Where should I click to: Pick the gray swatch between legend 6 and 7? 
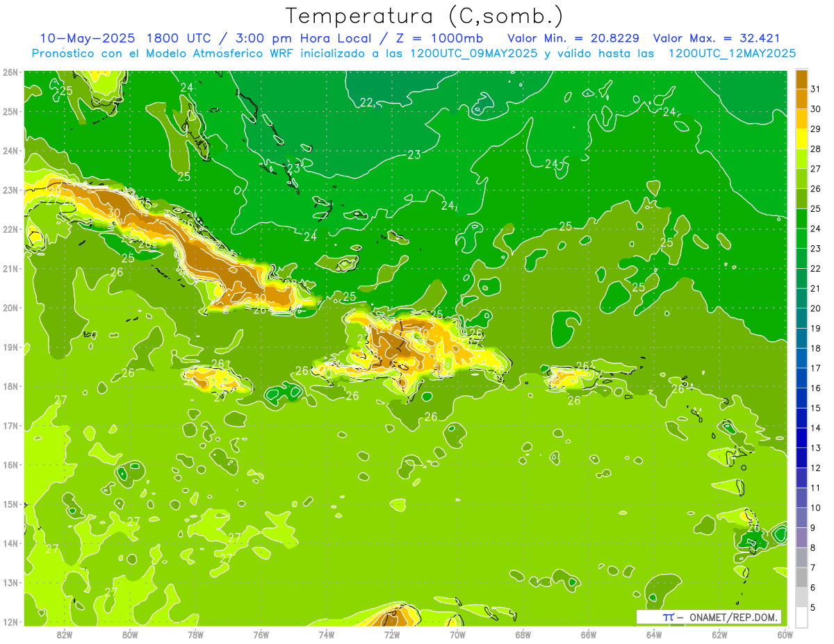802,577
